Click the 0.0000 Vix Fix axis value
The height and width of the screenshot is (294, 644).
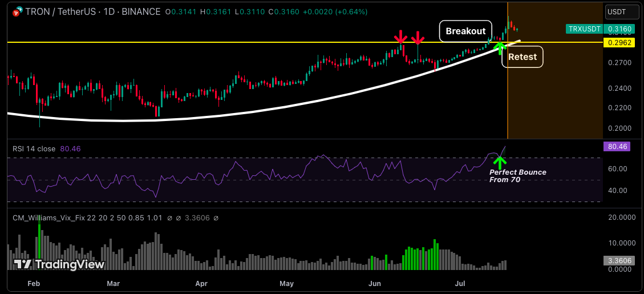click(620, 269)
